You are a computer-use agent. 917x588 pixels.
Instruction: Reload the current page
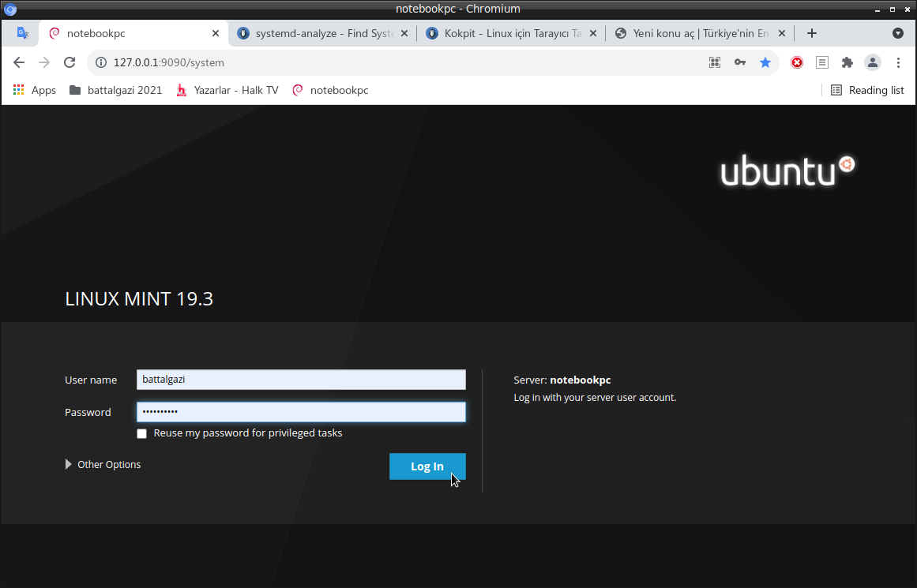[70, 62]
